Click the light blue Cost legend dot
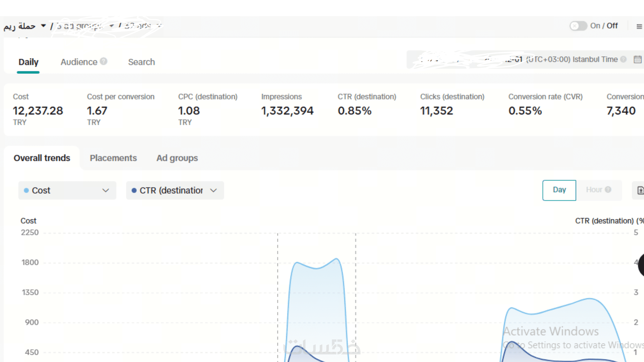Screen dimensions: 644x362 [x=26, y=190]
